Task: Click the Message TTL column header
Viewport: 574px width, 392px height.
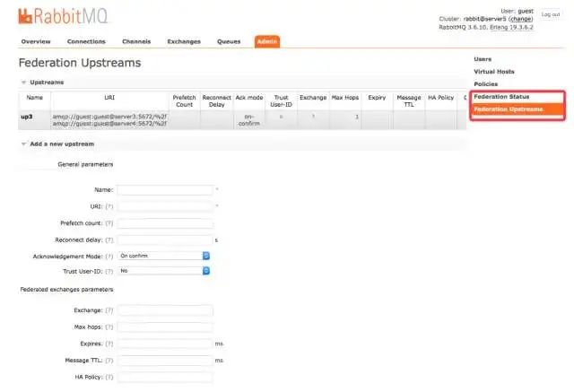Action: click(409, 101)
